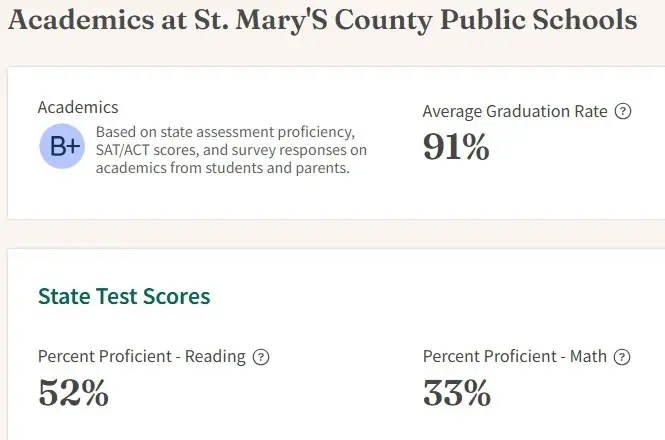This screenshot has height=440, width=665.
Task: Open the State Test Scores heading link
Action: 124,296
